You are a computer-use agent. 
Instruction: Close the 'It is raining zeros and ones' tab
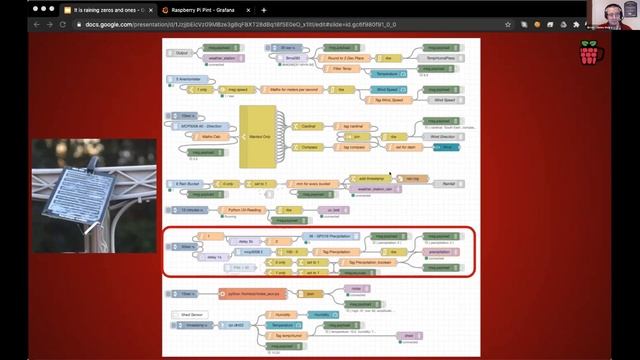(151, 10)
